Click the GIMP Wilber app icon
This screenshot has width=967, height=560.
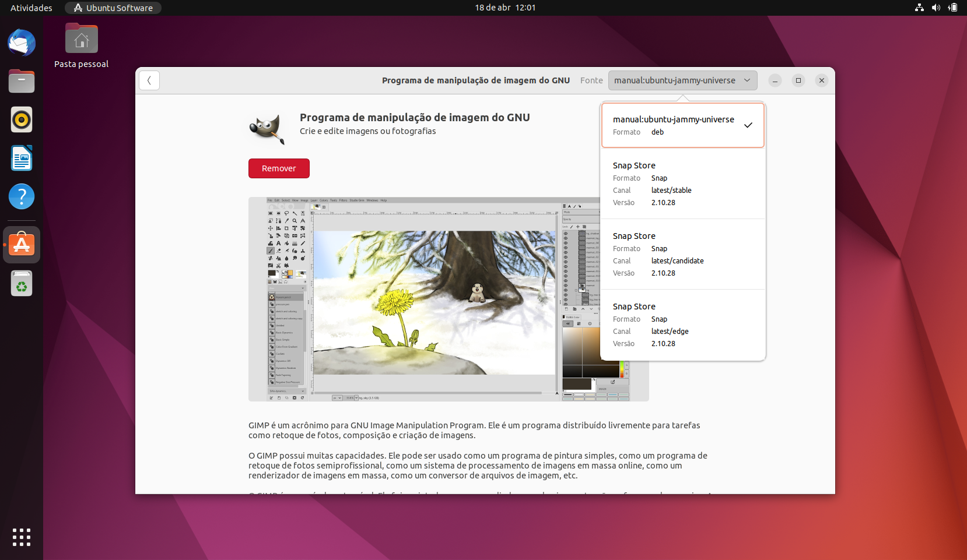[267, 128]
